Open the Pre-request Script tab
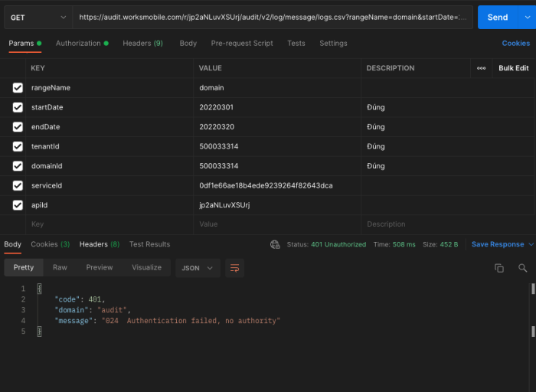Viewport: 536px width, 392px height. [242, 44]
